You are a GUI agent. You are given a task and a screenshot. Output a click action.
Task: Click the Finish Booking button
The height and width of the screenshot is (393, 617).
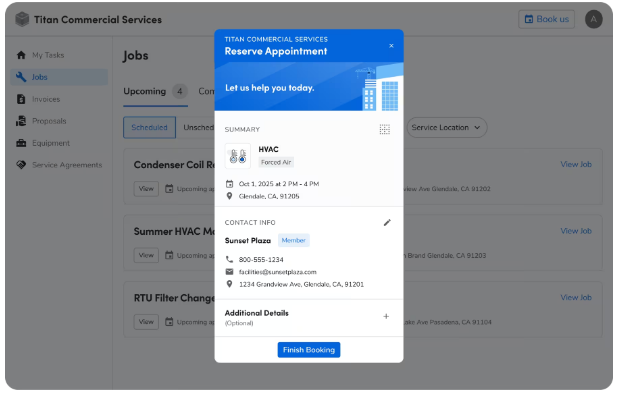point(309,350)
